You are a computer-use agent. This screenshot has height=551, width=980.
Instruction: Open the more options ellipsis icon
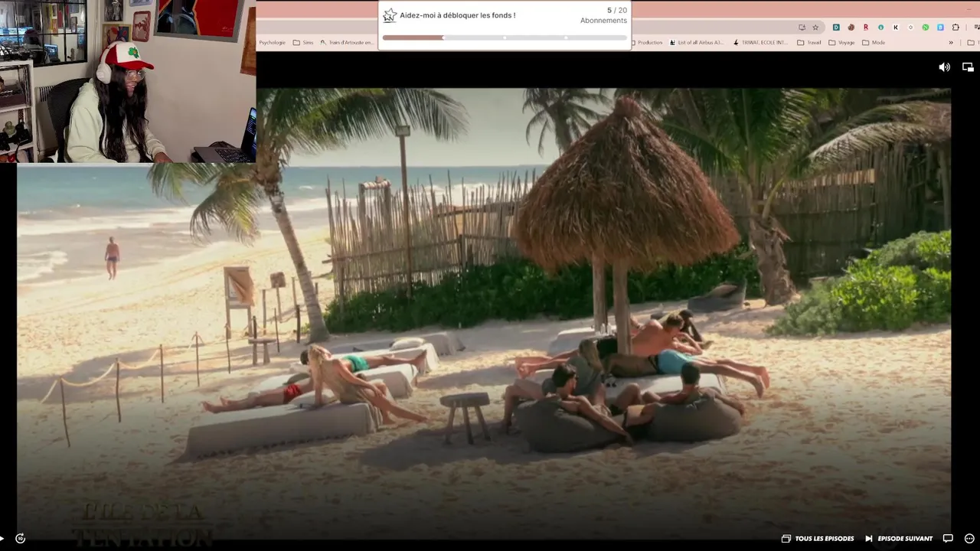click(969, 538)
